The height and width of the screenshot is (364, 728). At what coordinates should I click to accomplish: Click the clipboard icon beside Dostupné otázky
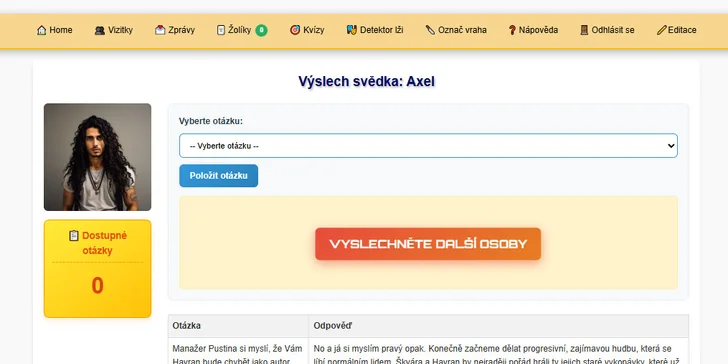[74, 236]
